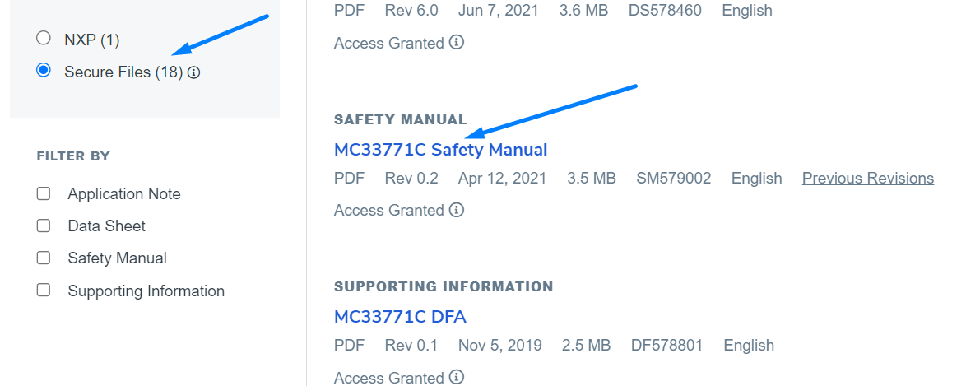980x386 pixels.
Task: Check the Safety Manual filter checkbox
Action: click(44, 258)
